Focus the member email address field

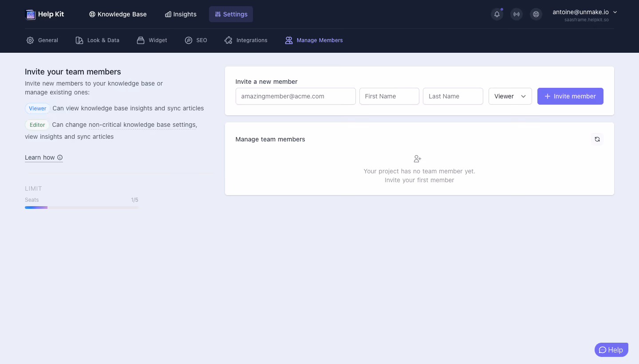(296, 96)
